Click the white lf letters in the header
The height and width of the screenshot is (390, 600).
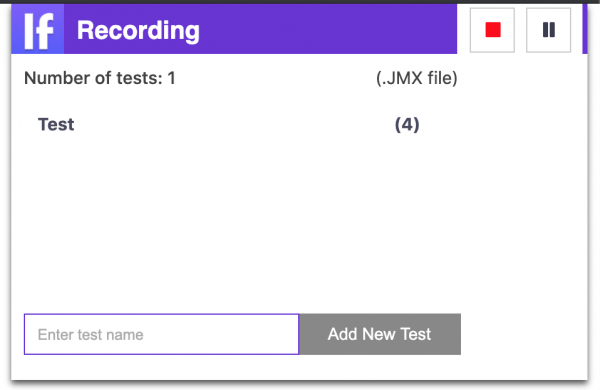point(39,31)
